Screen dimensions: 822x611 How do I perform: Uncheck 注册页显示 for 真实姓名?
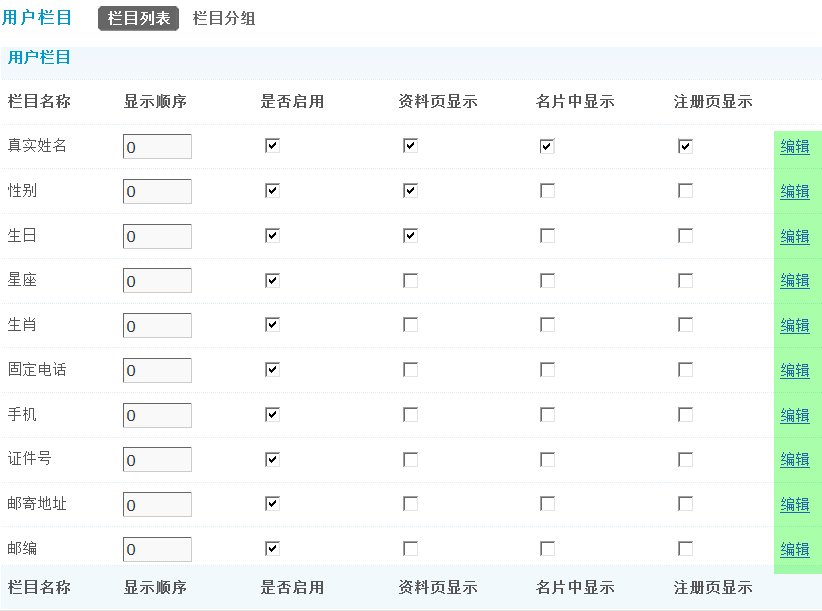(x=685, y=146)
